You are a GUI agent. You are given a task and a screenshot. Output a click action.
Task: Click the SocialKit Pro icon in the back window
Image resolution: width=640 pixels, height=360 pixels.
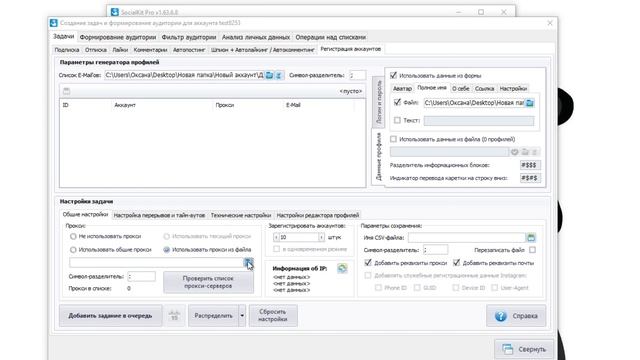[115, 12]
